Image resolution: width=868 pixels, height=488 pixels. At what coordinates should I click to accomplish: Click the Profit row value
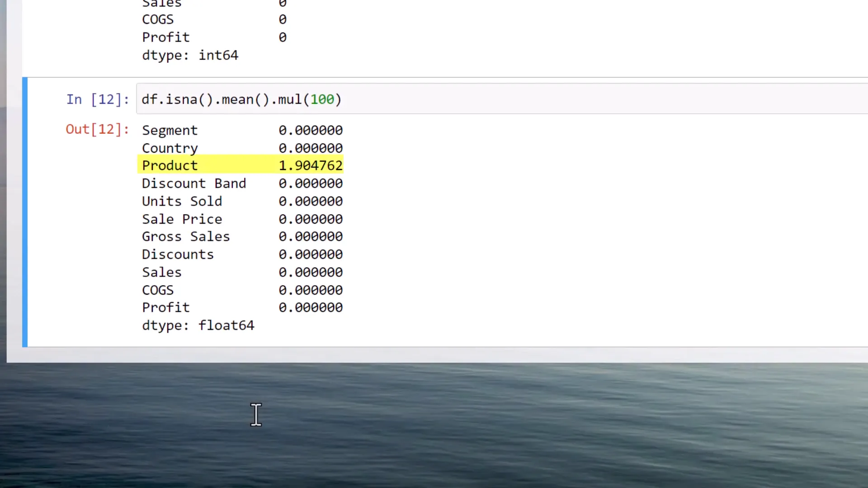[311, 307]
